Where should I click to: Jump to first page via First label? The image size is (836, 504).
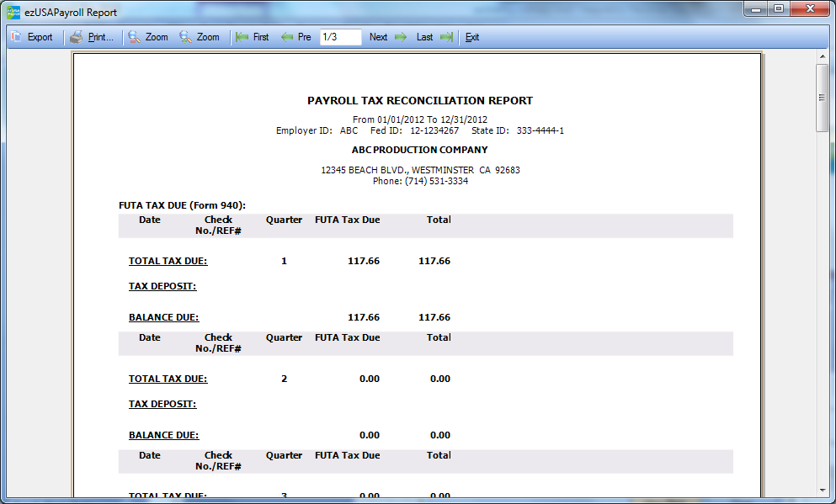pos(261,37)
